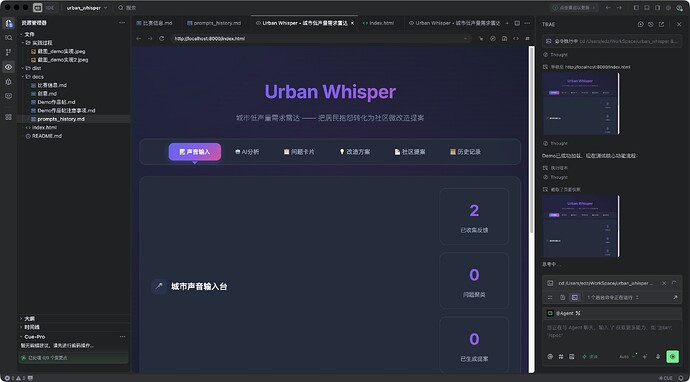Click explorer panel more actions ellipsis
The image size is (690, 382).
(x=122, y=23)
